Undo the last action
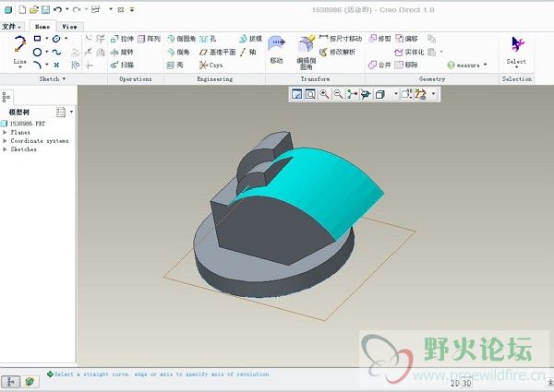The image size is (554, 392). [x=58, y=9]
